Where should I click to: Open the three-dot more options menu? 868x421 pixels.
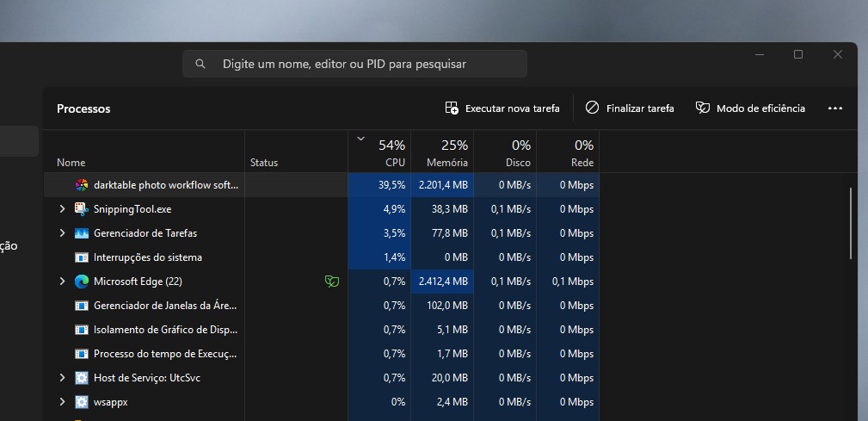834,108
